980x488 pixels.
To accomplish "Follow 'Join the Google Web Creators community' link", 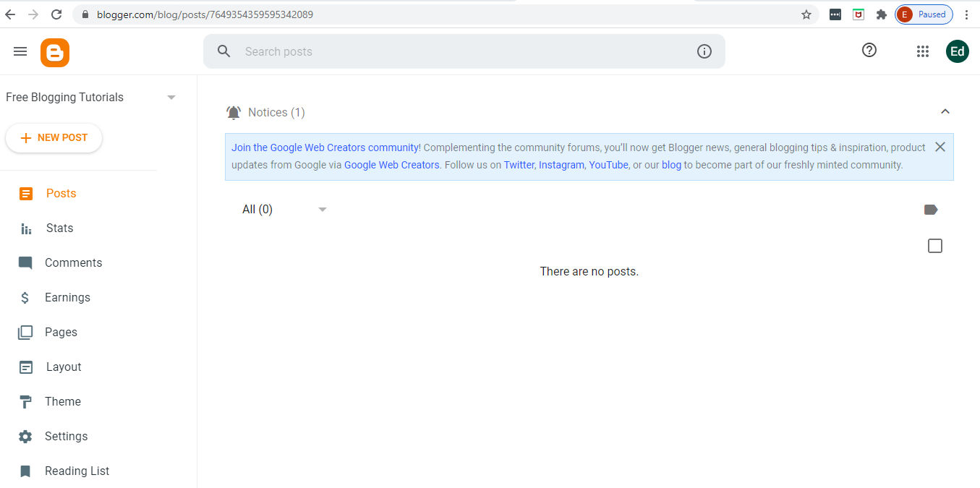I will 325,147.
